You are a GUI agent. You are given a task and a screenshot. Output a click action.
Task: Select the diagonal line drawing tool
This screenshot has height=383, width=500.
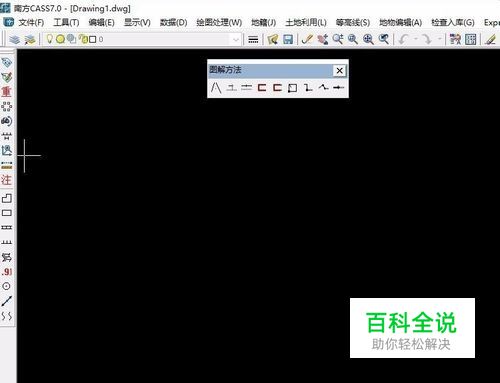(x=7, y=301)
